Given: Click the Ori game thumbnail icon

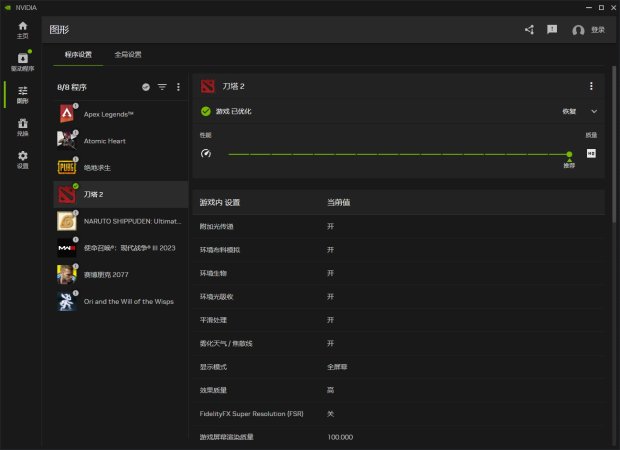Looking at the screenshot, I should point(67,301).
